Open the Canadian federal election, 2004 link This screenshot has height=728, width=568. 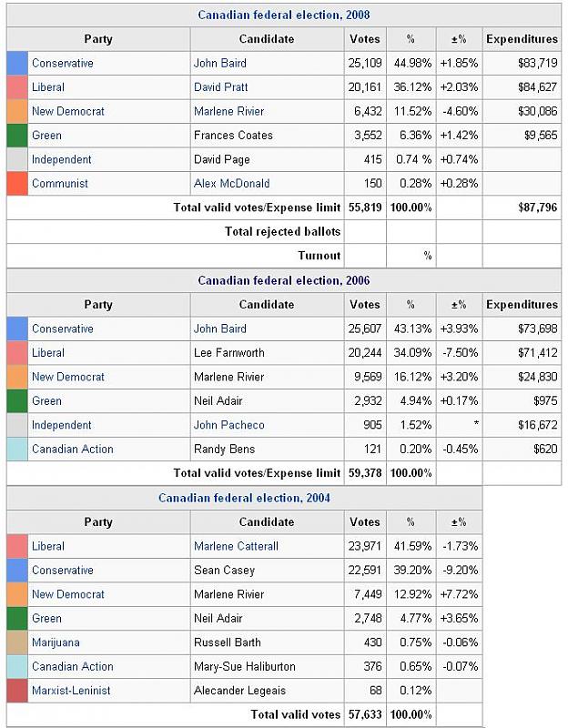244,498
